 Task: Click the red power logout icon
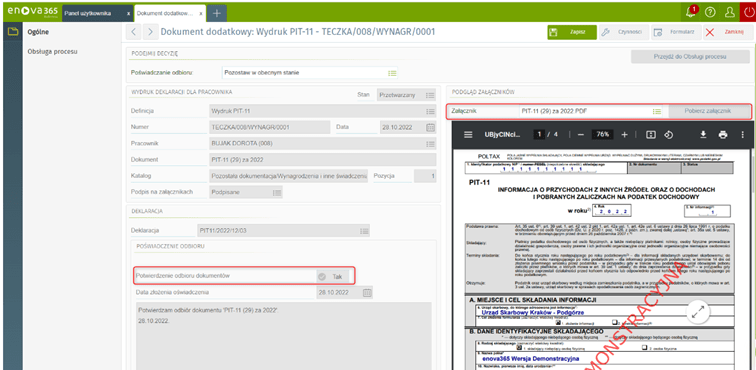pyautogui.click(x=748, y=13)
